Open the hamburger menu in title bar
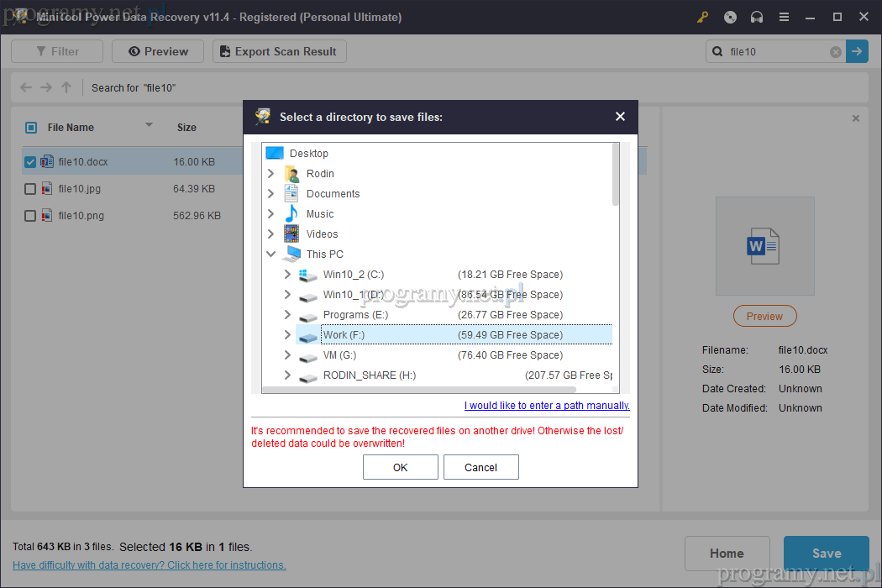 [x=784, y=17]
